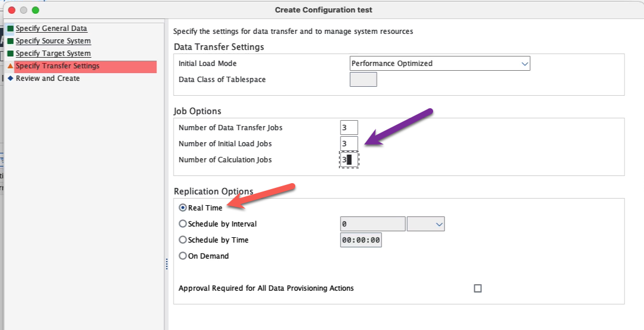Screen dimensions: 644x330
Task: Click the Schedule by Time input field
Action: [361, 240]
